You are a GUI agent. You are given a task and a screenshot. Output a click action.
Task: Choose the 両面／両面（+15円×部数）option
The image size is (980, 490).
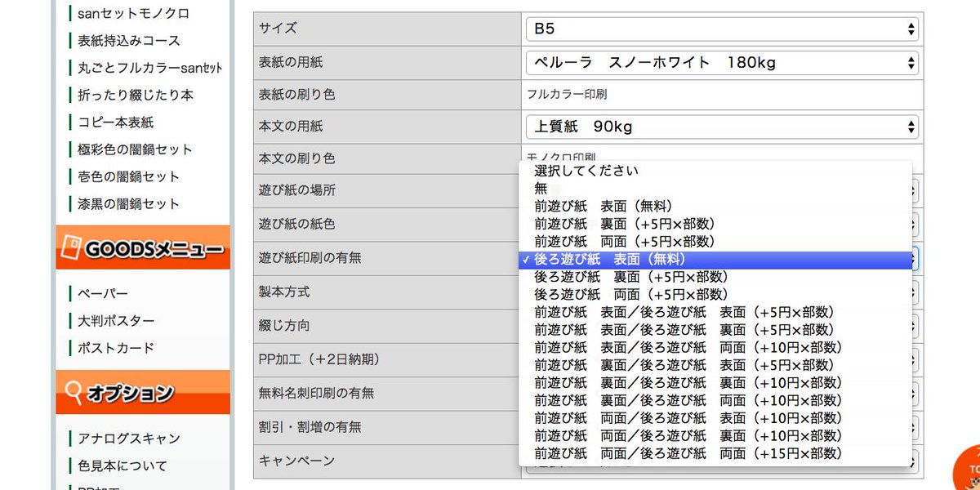[686, 453]
